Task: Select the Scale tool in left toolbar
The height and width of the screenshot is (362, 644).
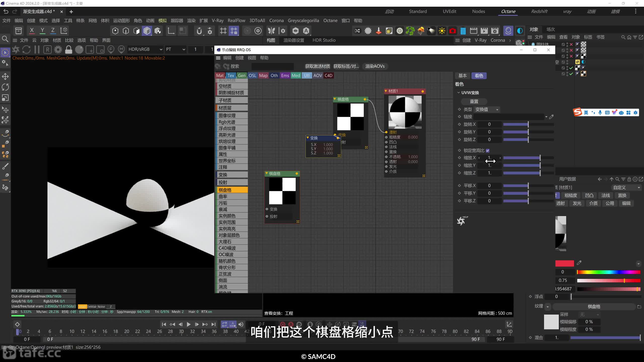Action: pyautogui.click(x=5, y=98)
